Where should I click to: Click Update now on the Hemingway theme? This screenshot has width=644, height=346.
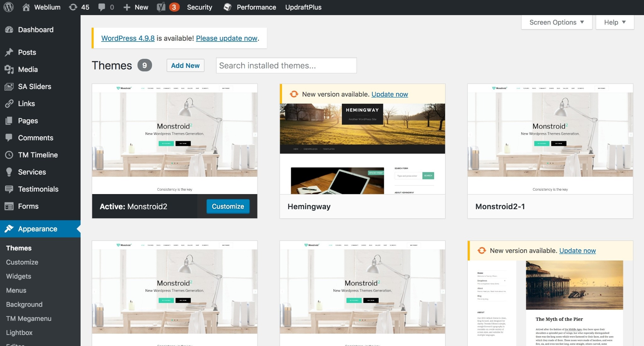point(390,94)
